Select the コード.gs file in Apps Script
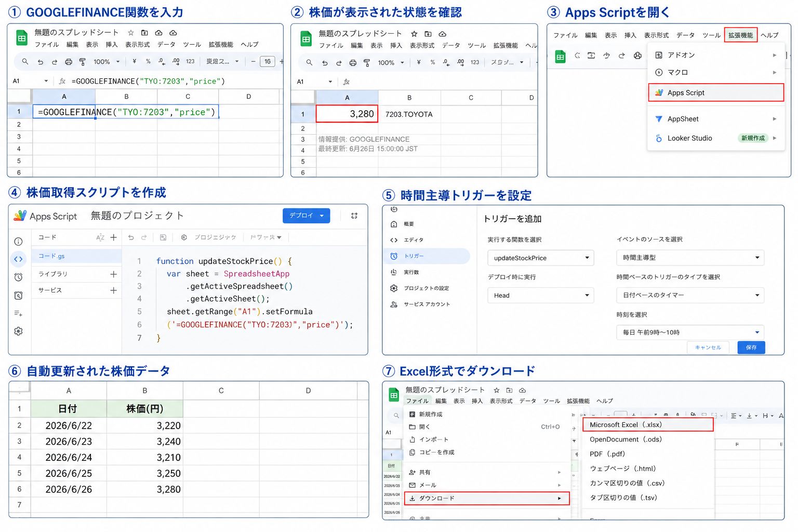This screenshot has width=798, height=532. point(77,256)
